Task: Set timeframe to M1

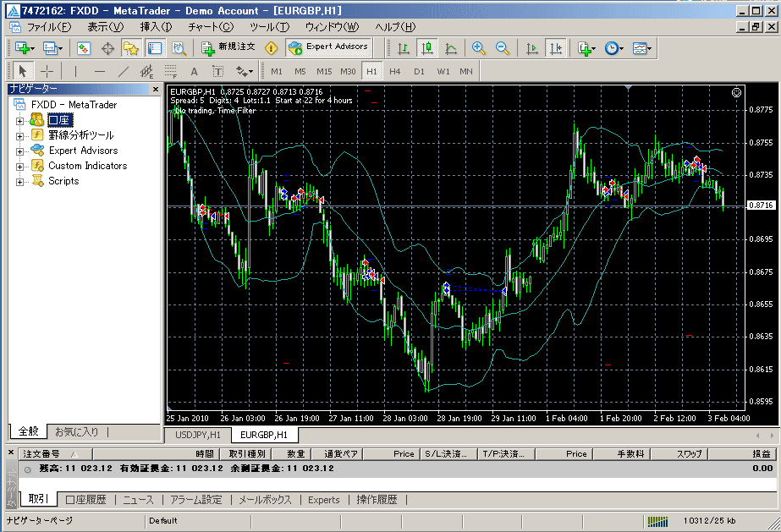Action: pyautogui.click(x=277, y=72)
